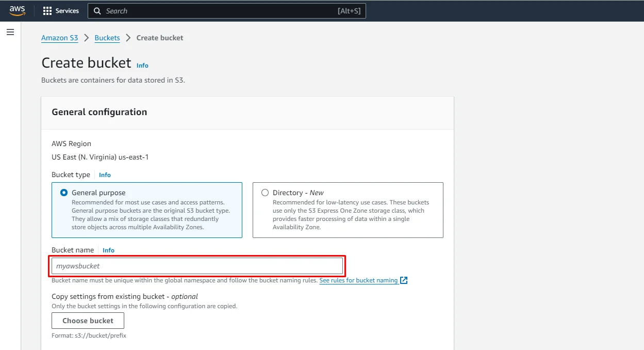Click the Choose bucket button
The height and width of the screenshot is (350, 644).
click(88, 320)
